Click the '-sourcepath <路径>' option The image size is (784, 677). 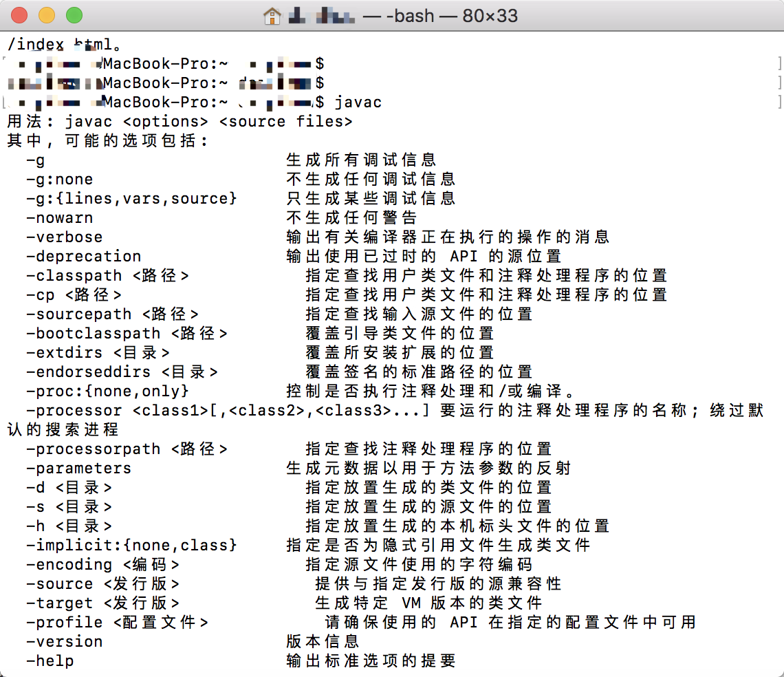[x=113, y=314]
